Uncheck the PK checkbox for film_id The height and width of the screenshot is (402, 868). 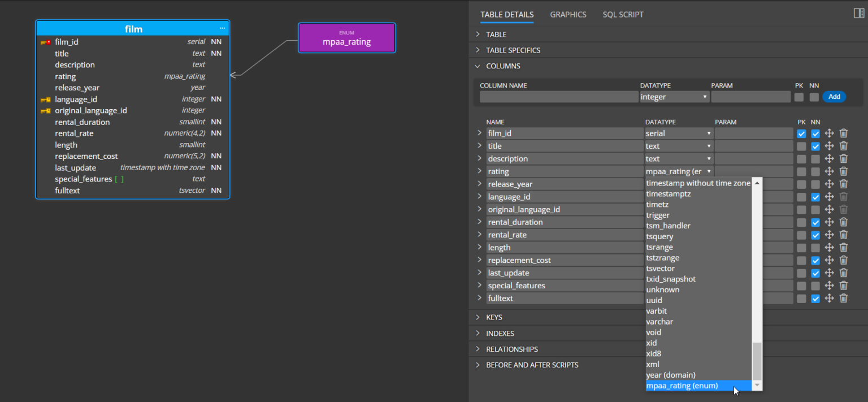tap(801, 134)
